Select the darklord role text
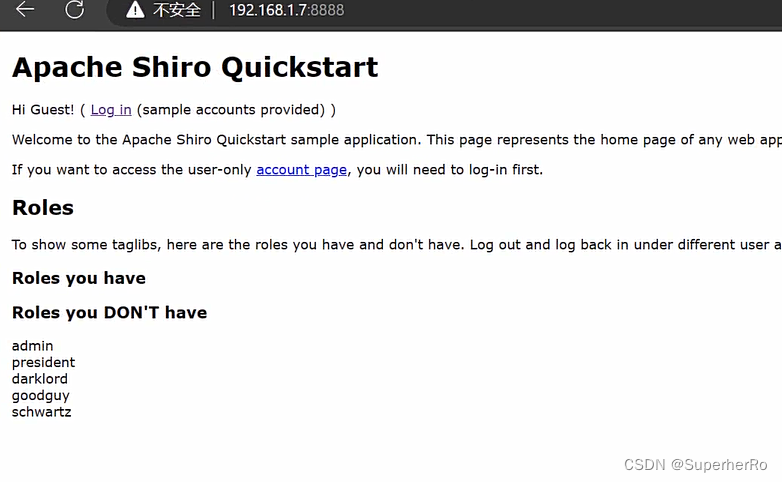Image resolution: width=782 pixels, height=482 pixels. pyautogui.click(x=40, y=379)
